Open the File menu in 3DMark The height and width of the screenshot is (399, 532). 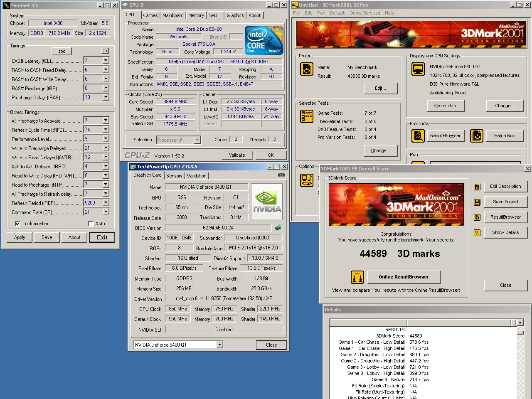point(296,13)
